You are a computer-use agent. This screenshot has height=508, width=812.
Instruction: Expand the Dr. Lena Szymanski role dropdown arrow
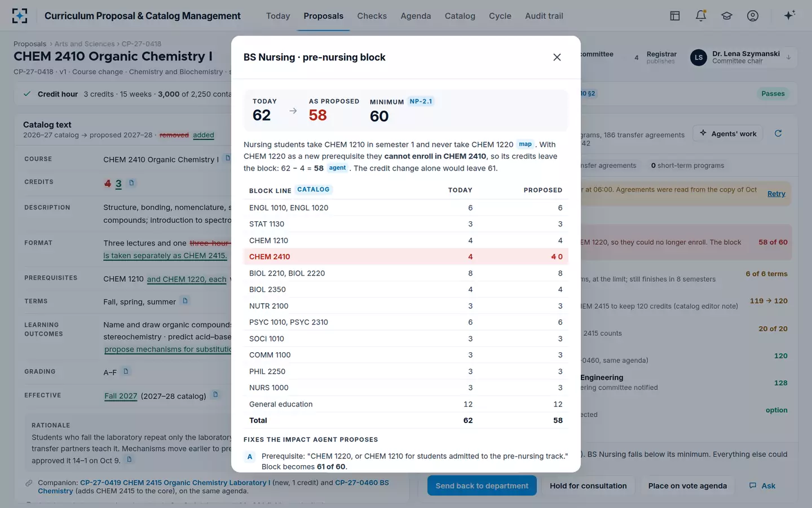coord(788,58)
